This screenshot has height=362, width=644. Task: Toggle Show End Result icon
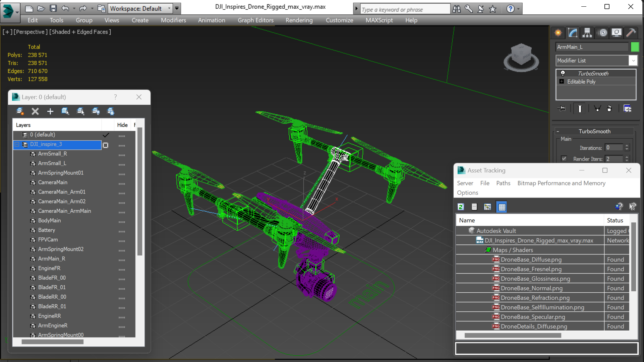(580, 108)
